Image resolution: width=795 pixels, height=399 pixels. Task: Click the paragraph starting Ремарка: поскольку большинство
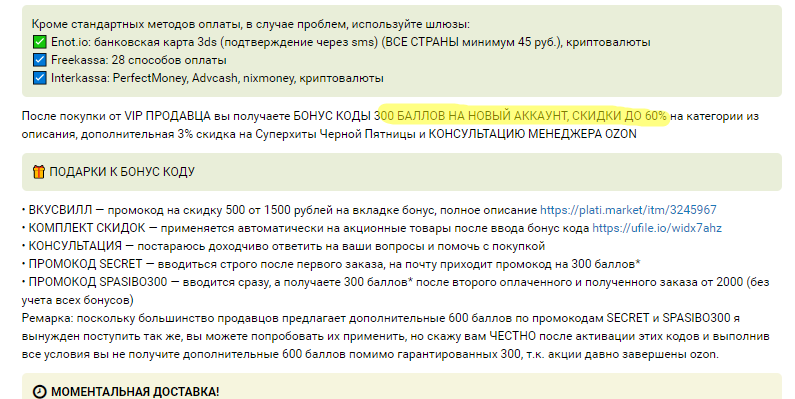click(x=395, y=336)
